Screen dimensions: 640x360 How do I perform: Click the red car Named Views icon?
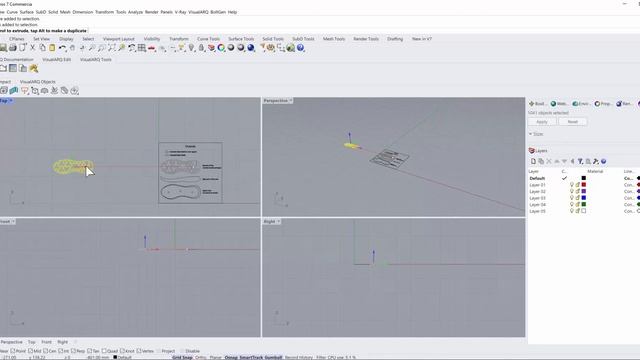(151, 48)
